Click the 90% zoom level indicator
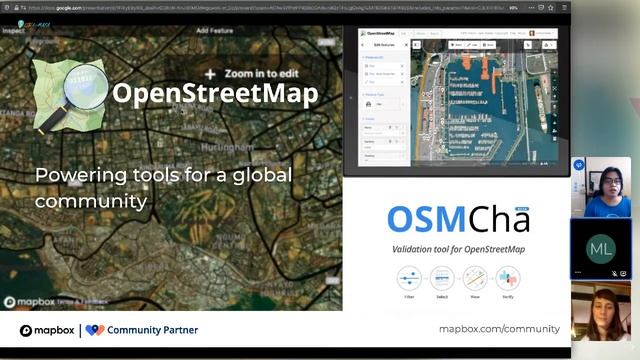 point(514,8)
